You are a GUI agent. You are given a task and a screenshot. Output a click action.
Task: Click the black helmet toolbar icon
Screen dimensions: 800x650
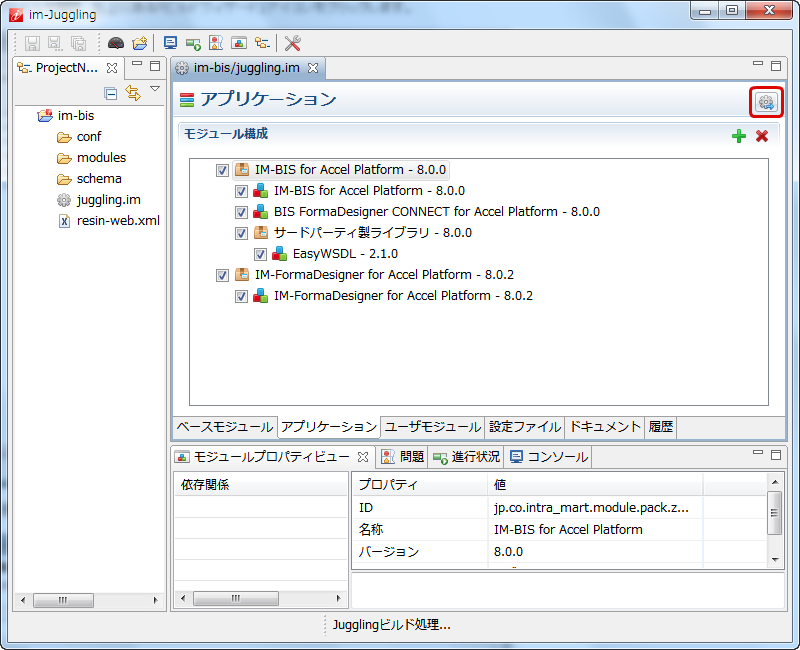[x=116, y=43]
